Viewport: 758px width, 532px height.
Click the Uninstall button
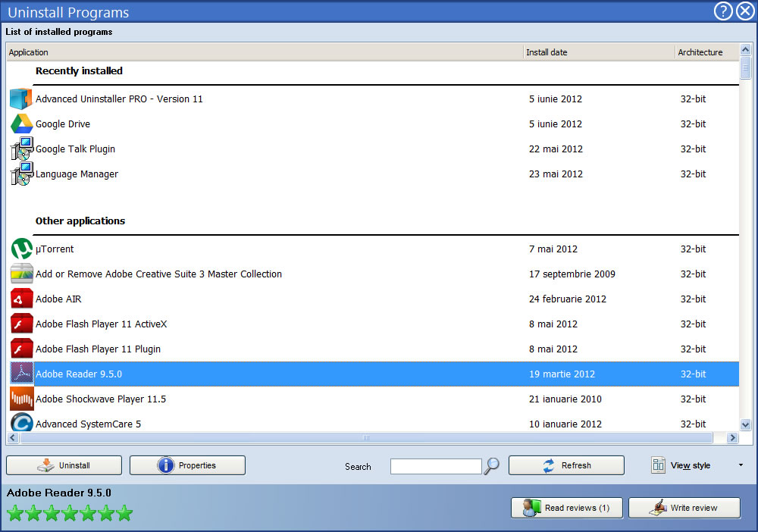64,465
